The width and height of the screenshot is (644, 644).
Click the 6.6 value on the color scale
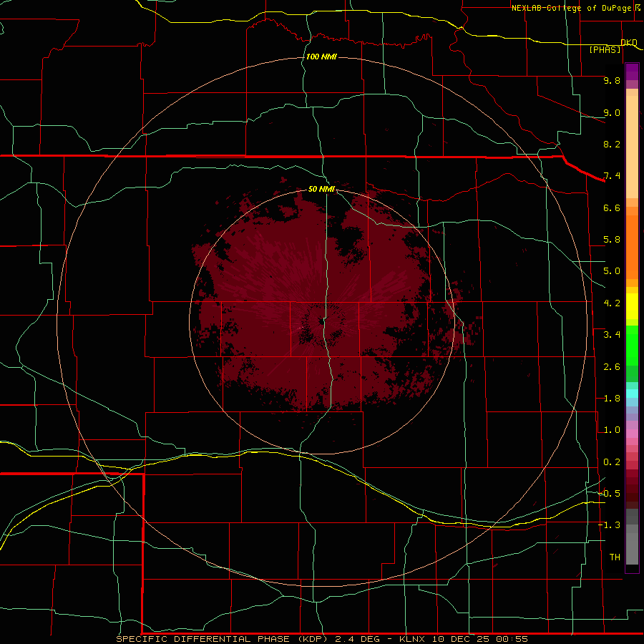click(612, 208)
